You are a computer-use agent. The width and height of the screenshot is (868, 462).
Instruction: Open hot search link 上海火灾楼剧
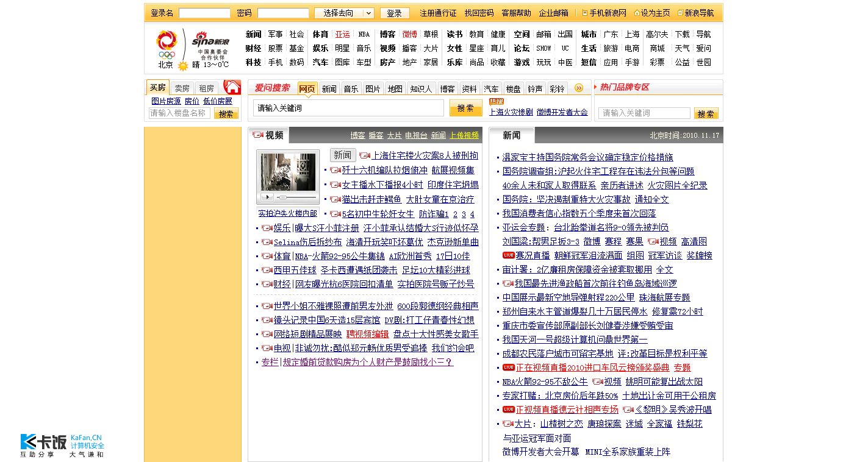point(511,112)
